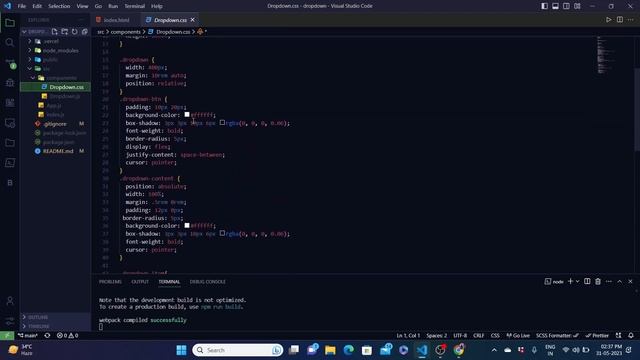Click dropdown-btn box-shadow rgba swatch
This screenshot has width=640, height=360.
pos(222,122)
